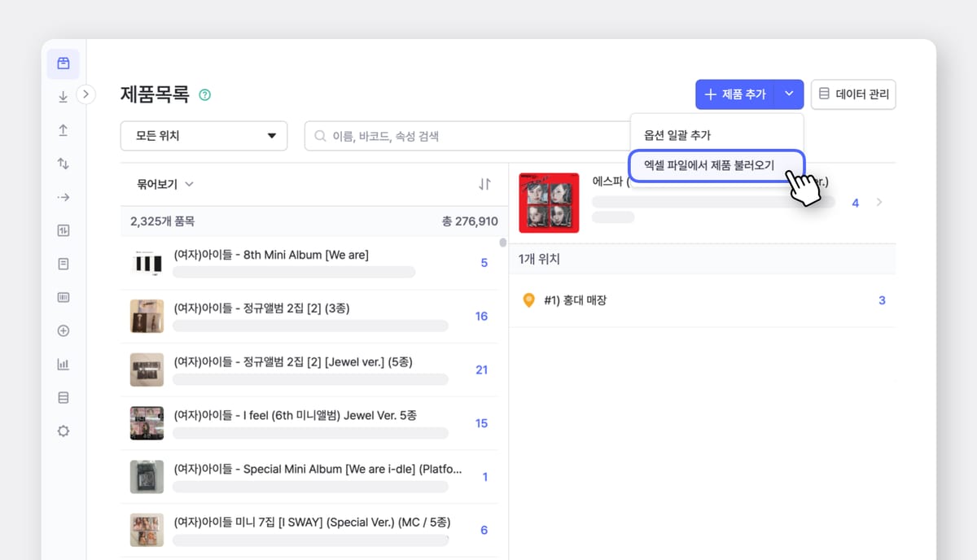This screenshot has height=560, width=977.
Task: Click the location pin beside 홍대 매장
Action: coord(529,300)
